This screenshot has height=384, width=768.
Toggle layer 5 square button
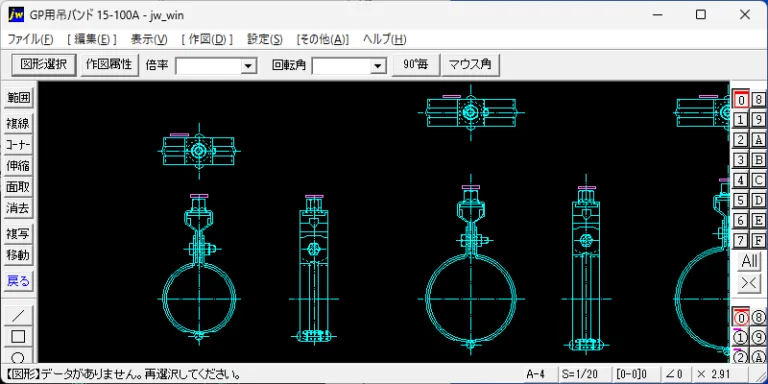point(741,200)
